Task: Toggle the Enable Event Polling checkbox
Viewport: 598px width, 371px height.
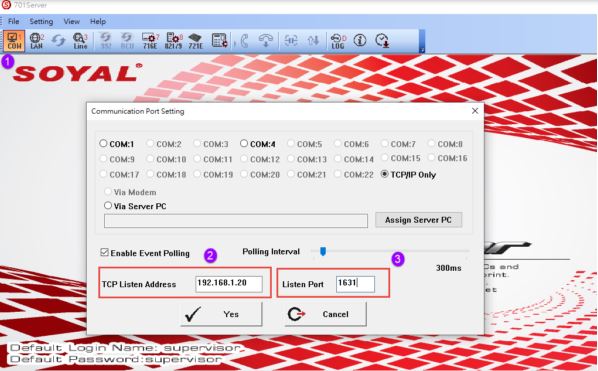Action: click(104, 252)
